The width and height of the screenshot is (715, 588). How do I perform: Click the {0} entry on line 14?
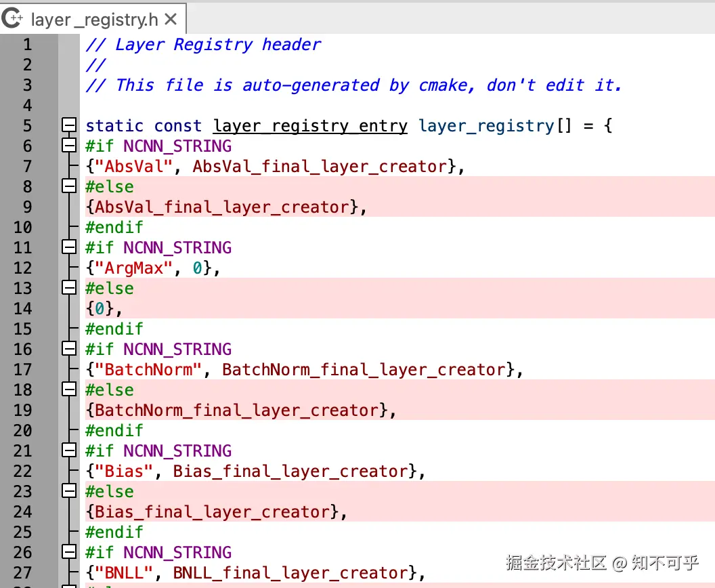tap(100, 309)
